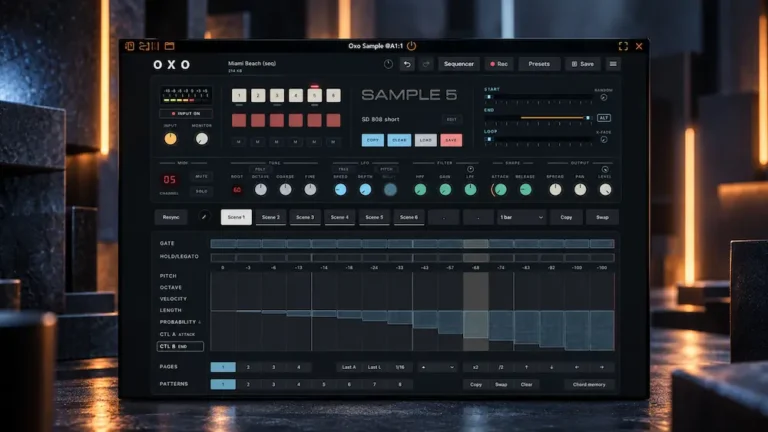Viewport: 768px width, 432px height.
Task: Click the down arrow shift button
Action: [552, 367]
